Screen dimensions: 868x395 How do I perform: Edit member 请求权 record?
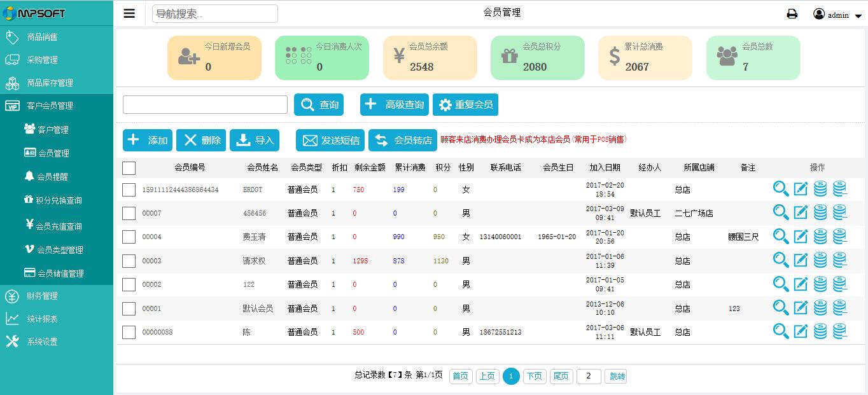[x=801, y=260]
